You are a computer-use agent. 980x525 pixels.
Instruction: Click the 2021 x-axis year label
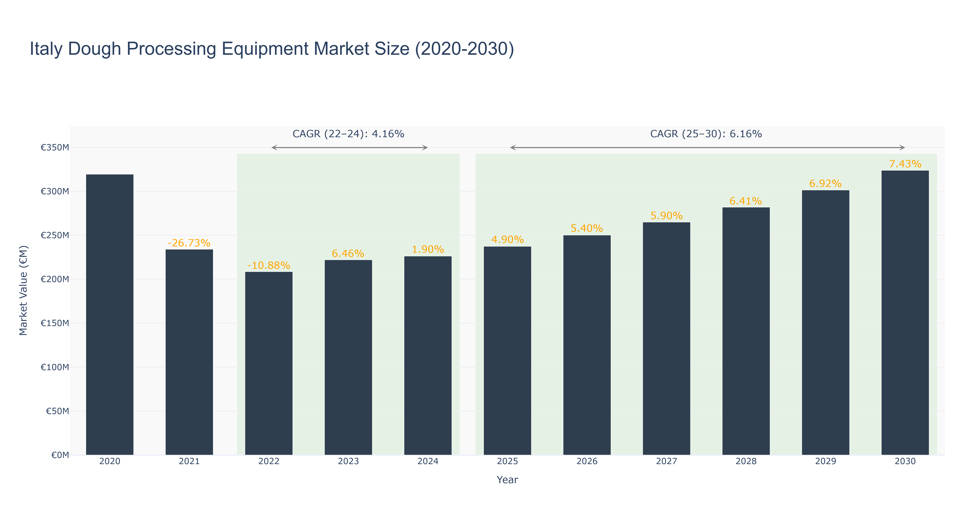pos(189,461)
